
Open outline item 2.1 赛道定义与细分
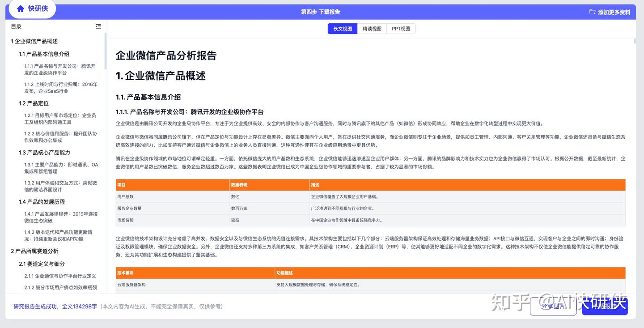[42, 264]
